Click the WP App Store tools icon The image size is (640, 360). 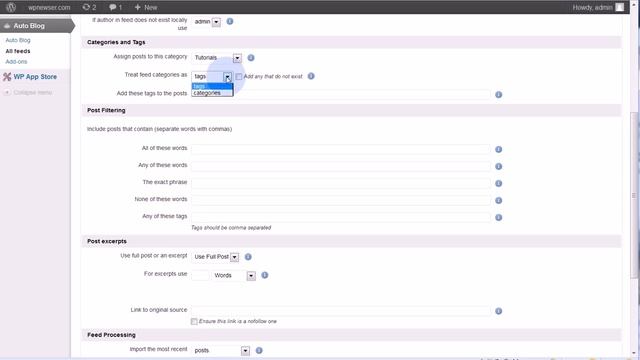coord(7,77)
